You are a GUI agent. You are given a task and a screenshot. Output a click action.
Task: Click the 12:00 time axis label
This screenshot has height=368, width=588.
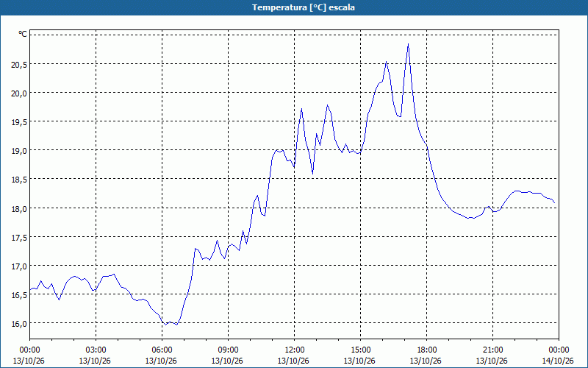[x=295, y=350]
